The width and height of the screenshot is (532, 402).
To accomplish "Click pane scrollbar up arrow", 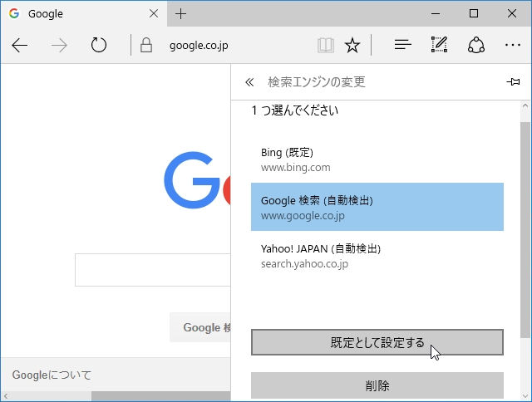I will tap(525, 106).
